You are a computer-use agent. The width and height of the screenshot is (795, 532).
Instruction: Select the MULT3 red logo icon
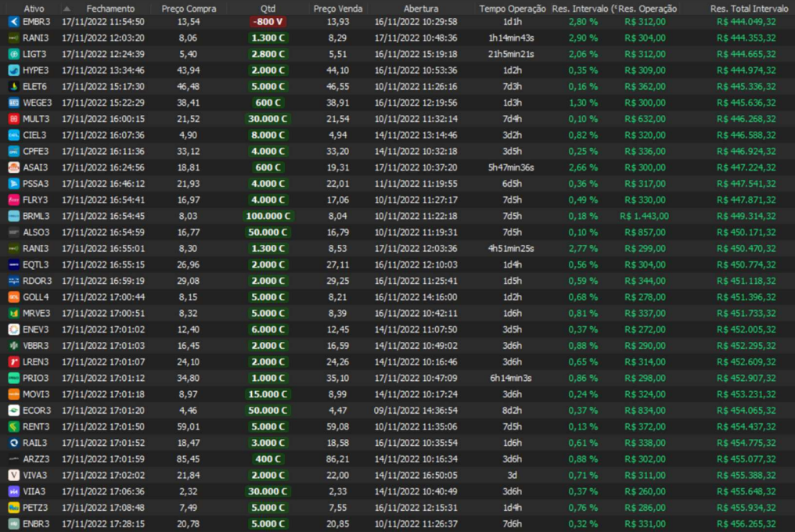13,119
